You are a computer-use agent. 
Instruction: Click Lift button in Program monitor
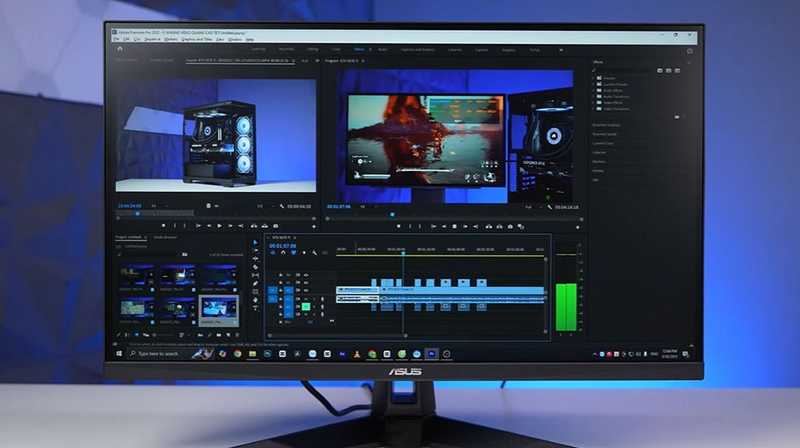(489, 226)
